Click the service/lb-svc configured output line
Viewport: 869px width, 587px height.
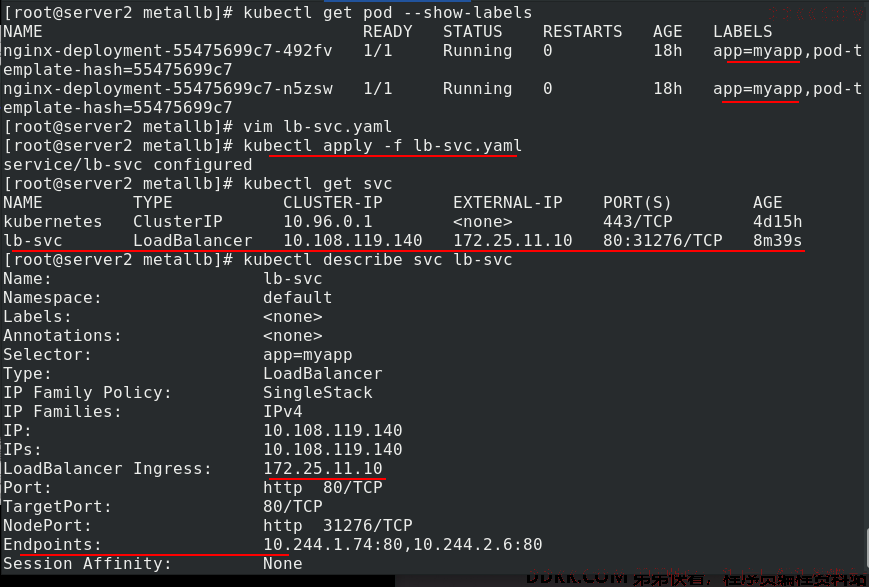point(127,165)
